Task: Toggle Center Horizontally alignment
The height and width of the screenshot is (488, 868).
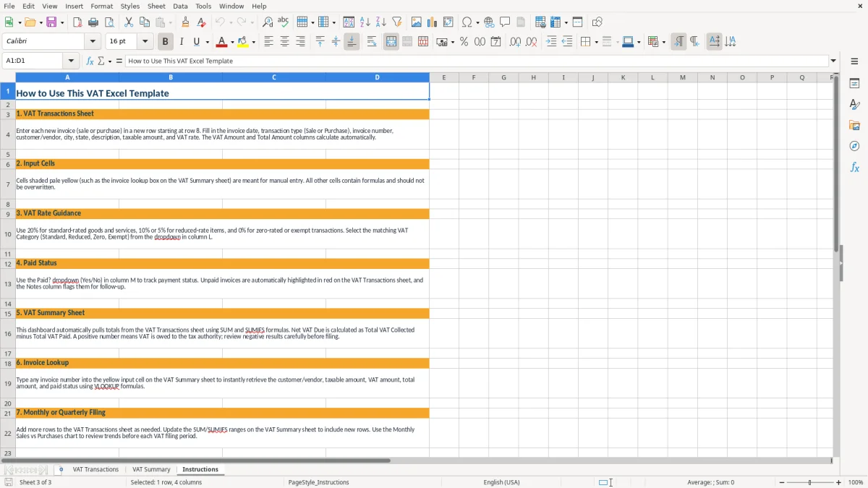Action: pyautogui.click(x=284, y=42)
